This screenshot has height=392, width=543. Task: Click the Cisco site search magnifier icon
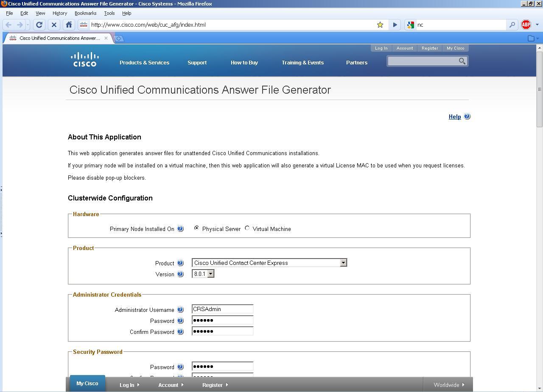click(462, 61)
